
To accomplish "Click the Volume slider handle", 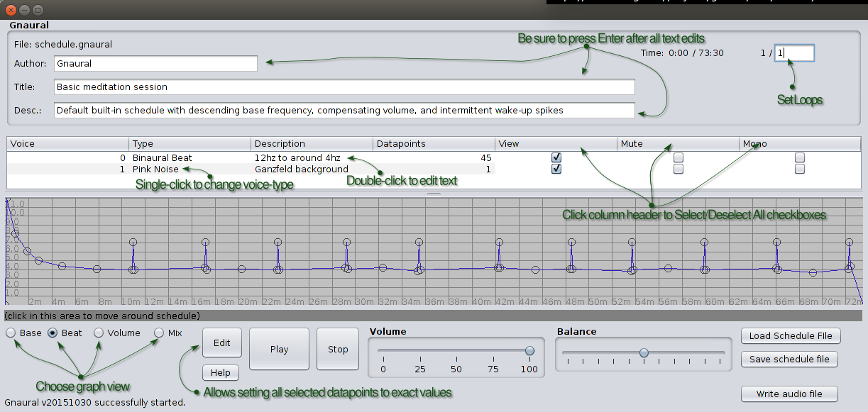I will tap(529, 350).
